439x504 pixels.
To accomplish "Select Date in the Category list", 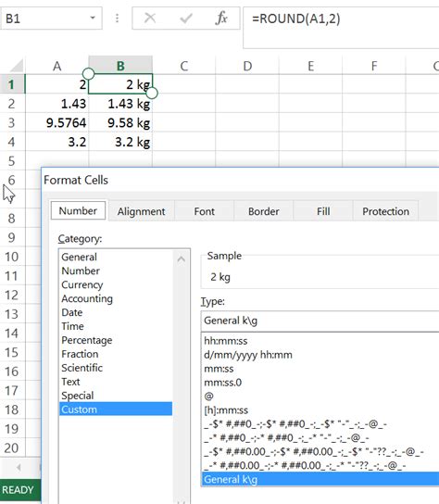I will (x=116, y=312).
